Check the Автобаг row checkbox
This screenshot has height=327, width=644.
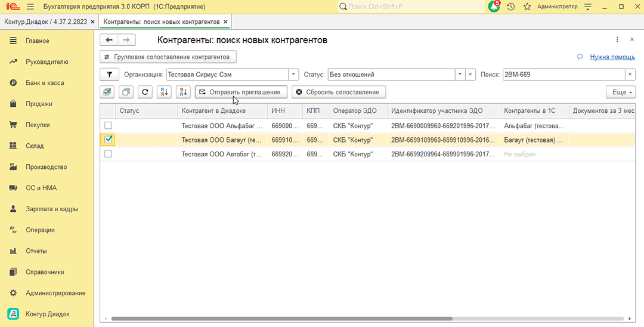(108, 153)
